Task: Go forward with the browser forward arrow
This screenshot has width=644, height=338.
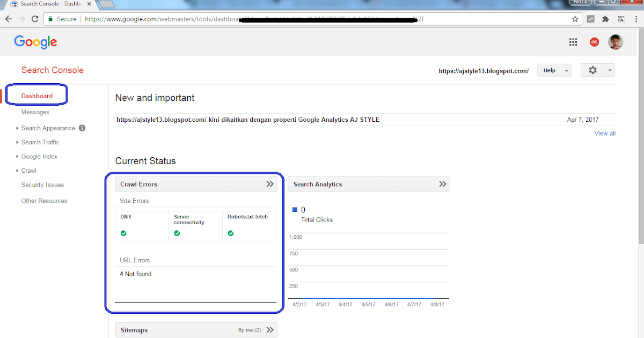Action: point(22,19)
